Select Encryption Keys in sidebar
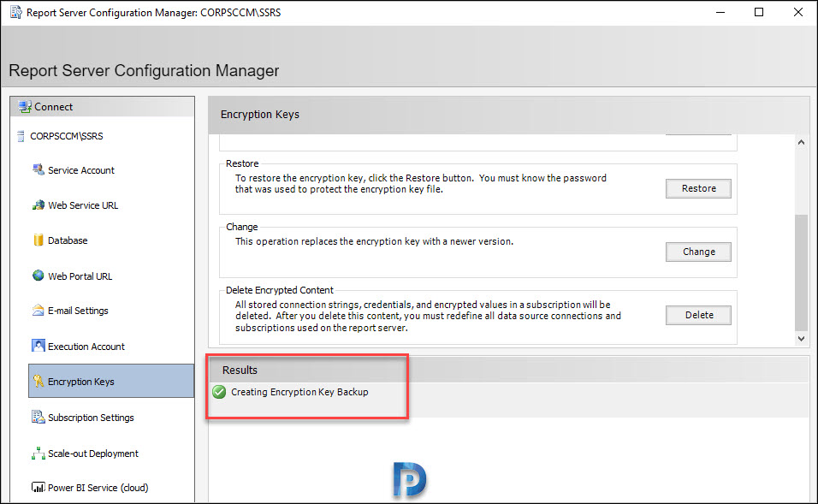This screenshot has height=504, width=818. [111, 382]
